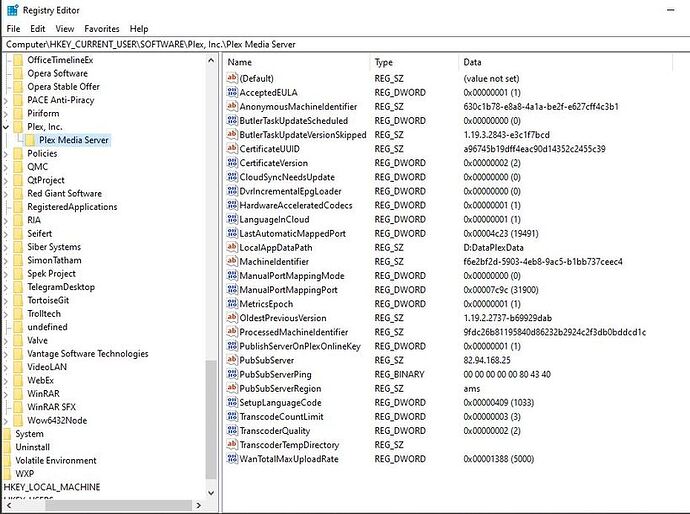The height and width of the screenshot is (514, 690).
Task: Expand the Wow6432Node tree node
Action: click(x=6, y=421)
